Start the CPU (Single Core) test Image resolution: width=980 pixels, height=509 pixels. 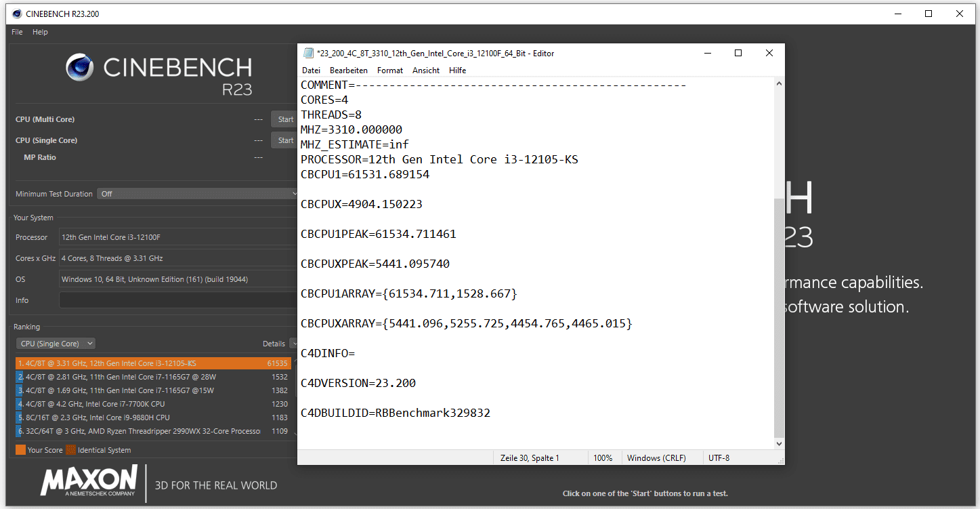point(284,140)
